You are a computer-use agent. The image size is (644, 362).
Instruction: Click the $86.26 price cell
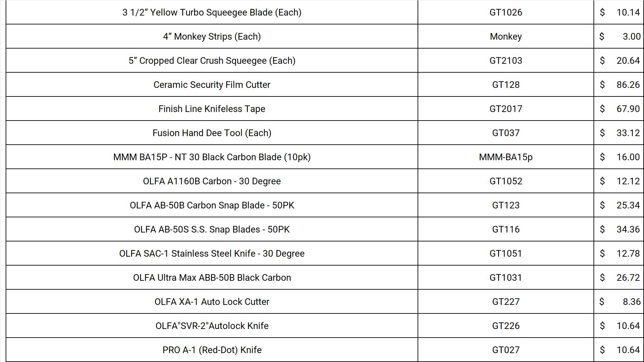coord(619,85)
